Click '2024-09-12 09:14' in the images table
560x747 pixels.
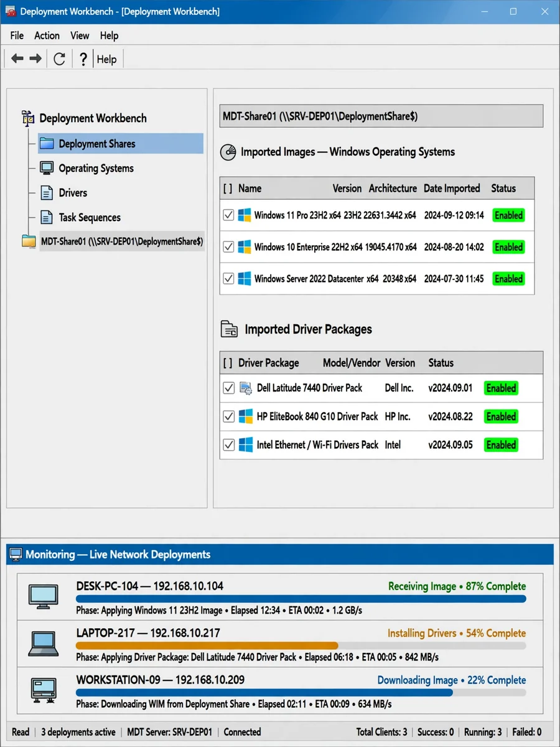(x=454, y=215)
